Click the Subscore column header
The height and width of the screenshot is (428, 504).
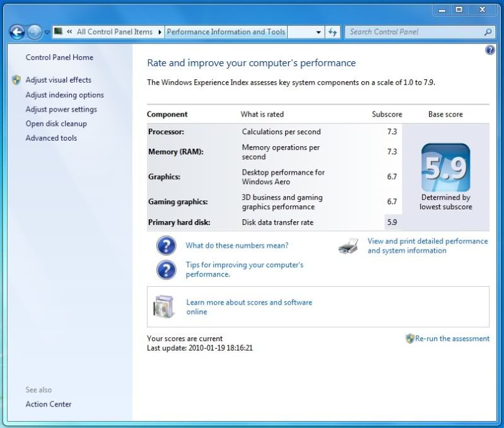click(387, 114)
